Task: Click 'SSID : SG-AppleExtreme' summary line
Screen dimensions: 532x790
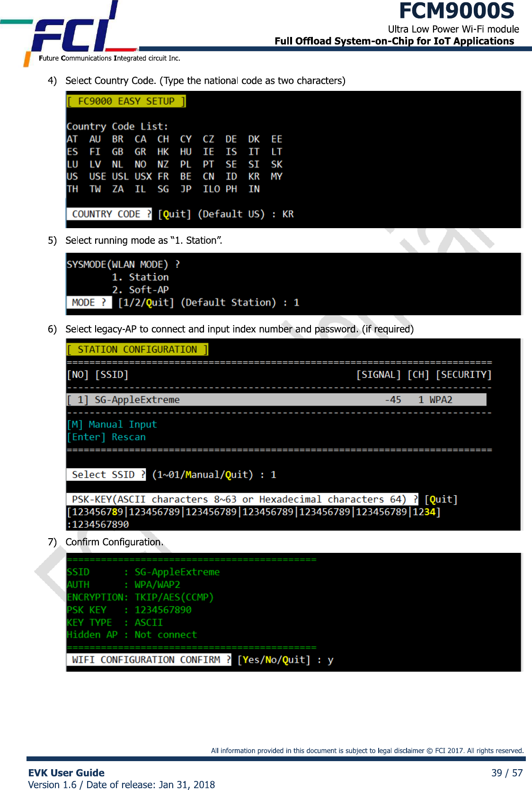Action: pos(143,572)
